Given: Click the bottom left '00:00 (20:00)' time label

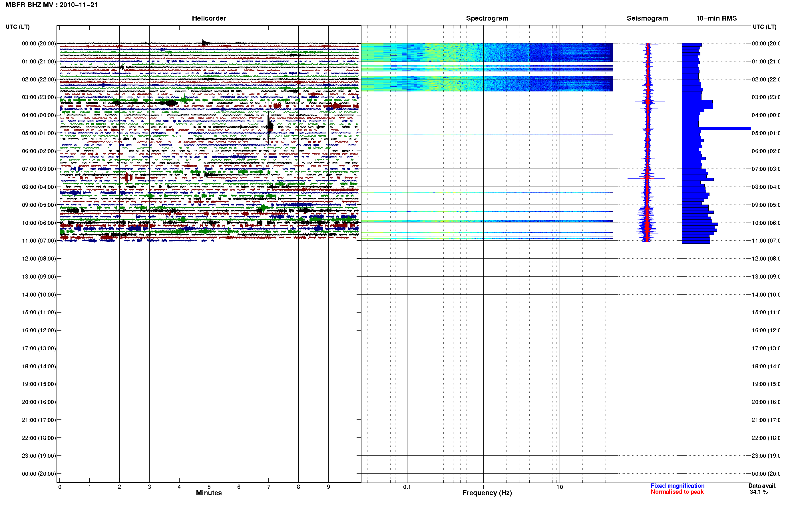Looking at the screenshot, I should click(x=39, y=474).
